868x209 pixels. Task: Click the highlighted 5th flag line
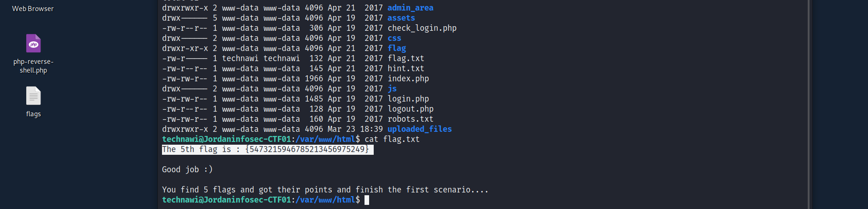(267, 149)
